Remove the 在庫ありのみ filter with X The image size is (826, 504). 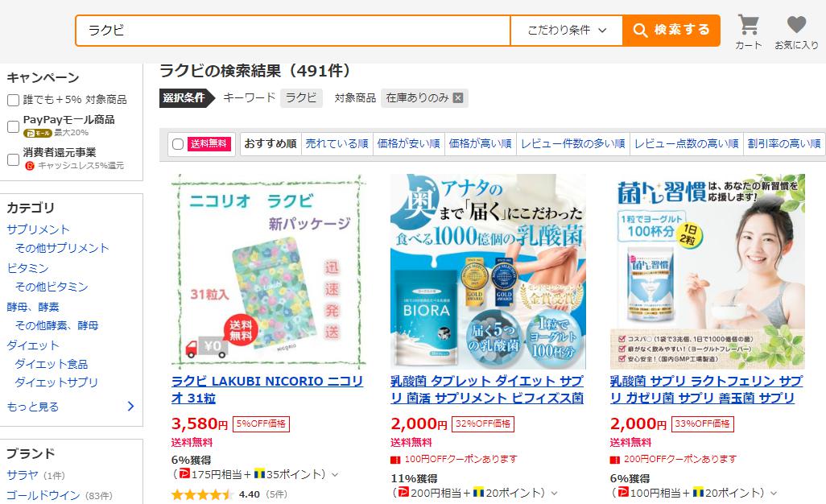point(458,98)
